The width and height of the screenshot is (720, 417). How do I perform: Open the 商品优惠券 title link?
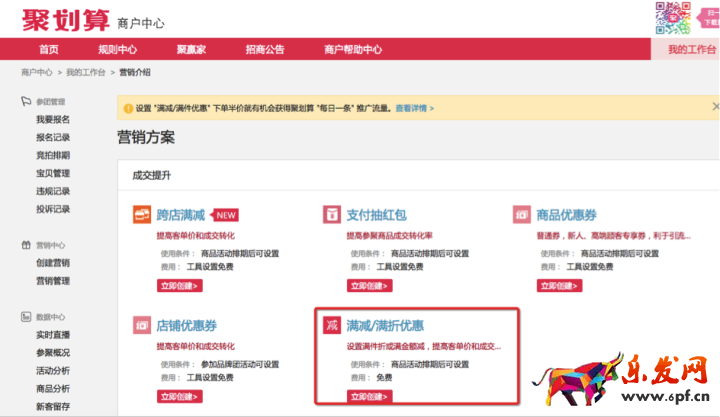[x=567, y=215]
